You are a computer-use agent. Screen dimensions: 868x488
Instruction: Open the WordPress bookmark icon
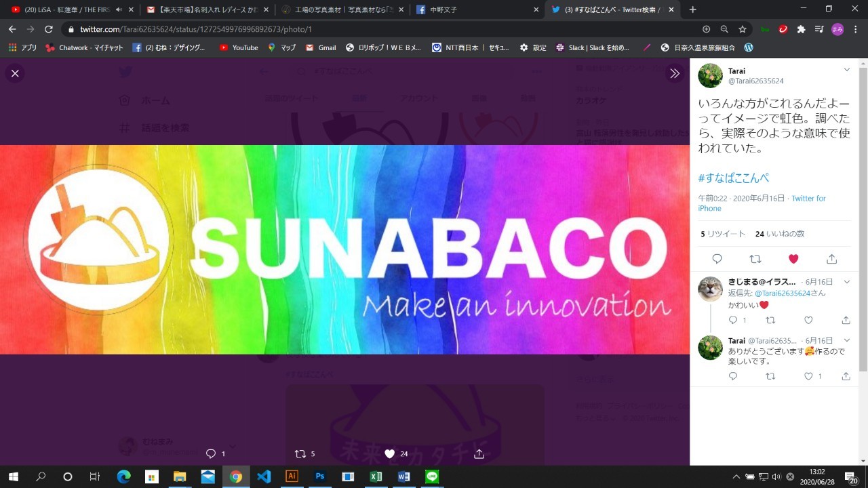tap(749, 47)
